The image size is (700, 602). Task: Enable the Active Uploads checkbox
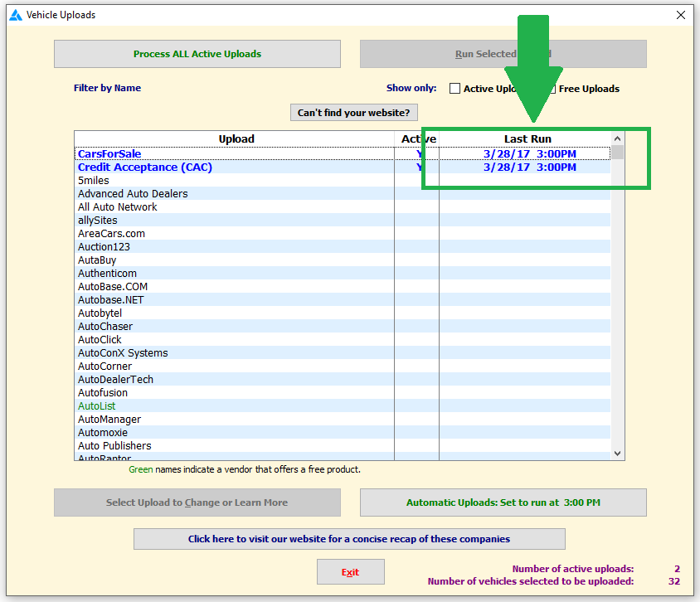[455, 89]
